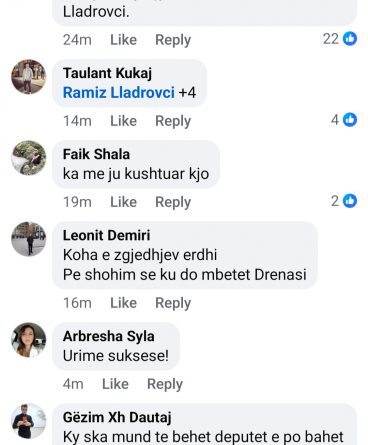Screen dimensions: 368x445
Task: Like Leonit Demiri's comment
Action: click(x=123, y=303)
